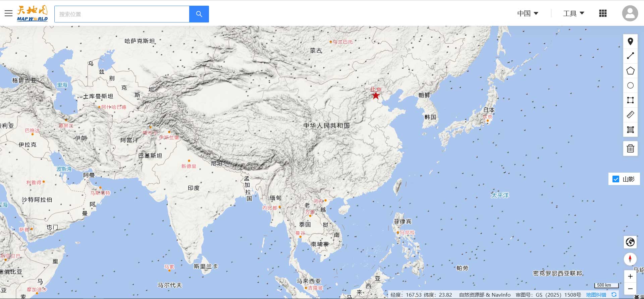Click the 斯里兰卡 country label
This screenshot has width=644, height=299.
[x=206, y=266]
